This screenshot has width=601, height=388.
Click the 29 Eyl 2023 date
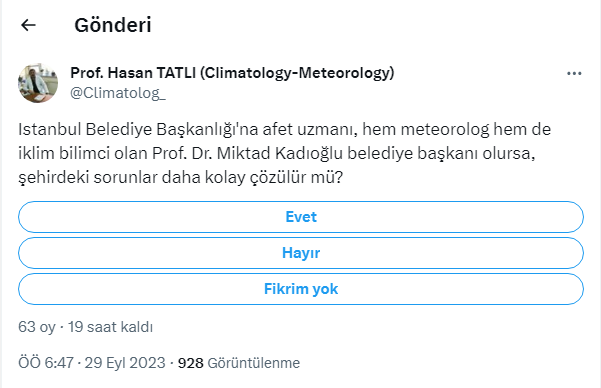point(125,363)
